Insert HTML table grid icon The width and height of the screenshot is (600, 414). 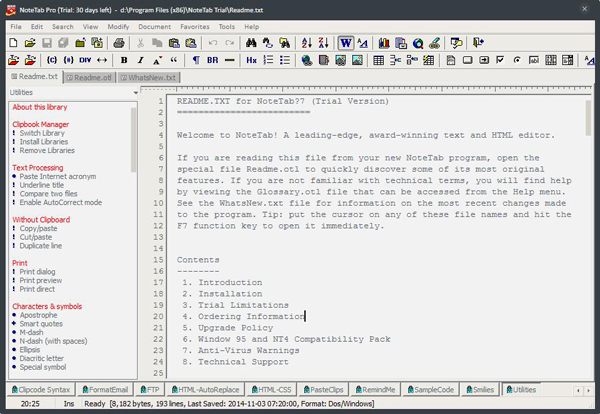point(378,60)
